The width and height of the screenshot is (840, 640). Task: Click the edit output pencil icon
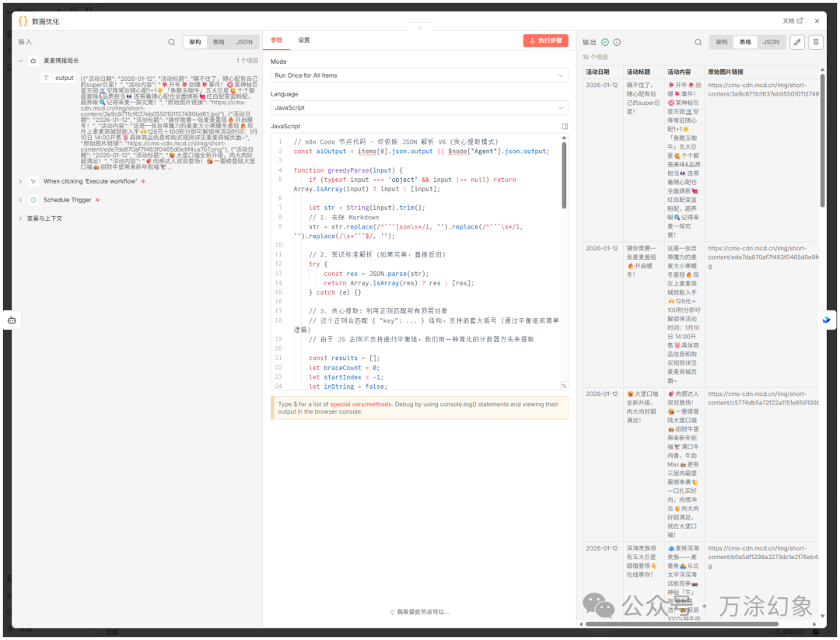point(797,42)
